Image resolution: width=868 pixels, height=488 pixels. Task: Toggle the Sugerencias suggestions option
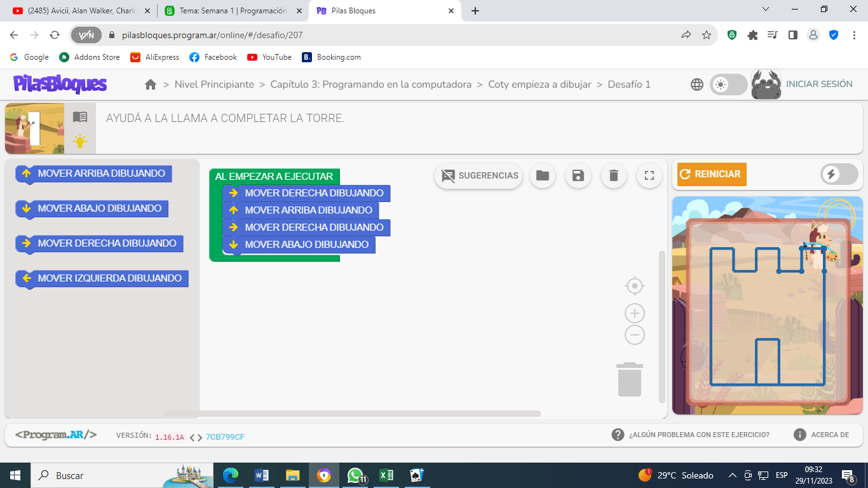(478, 175)
